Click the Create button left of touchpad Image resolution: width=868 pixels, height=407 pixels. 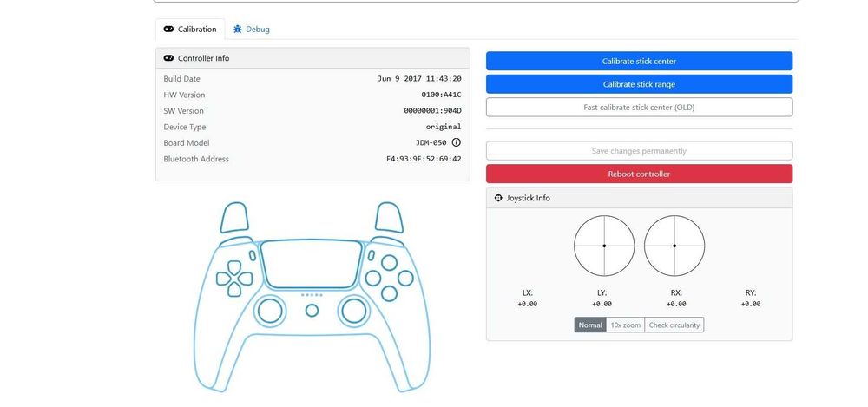pos(253,255)
